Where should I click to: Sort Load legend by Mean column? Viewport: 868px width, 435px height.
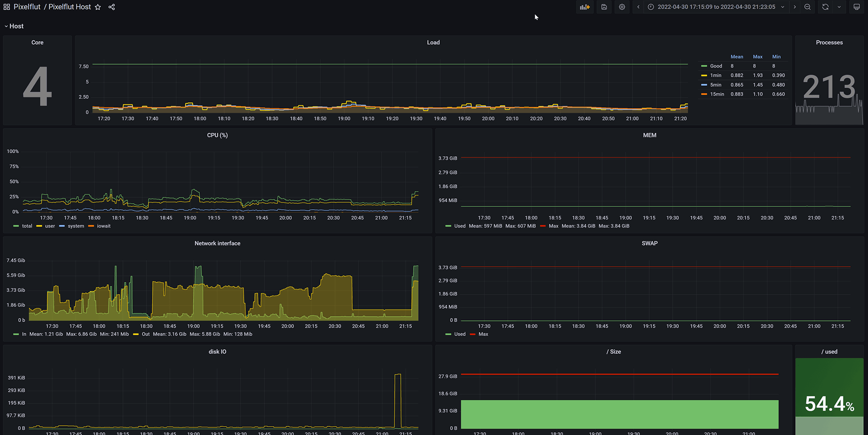tap(737, 56)
